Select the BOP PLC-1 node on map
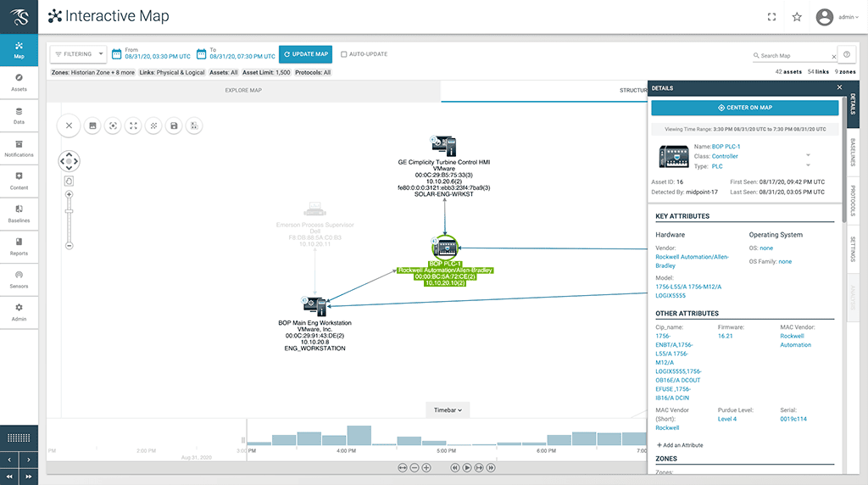868x485 pixels. [444, 248]
